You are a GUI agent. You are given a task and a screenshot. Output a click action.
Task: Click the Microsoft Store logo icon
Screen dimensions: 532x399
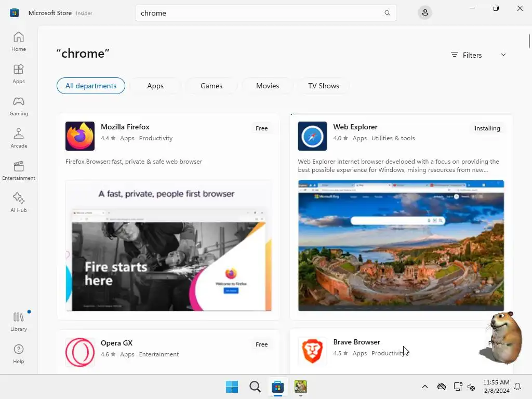click(x=14, y=13)
